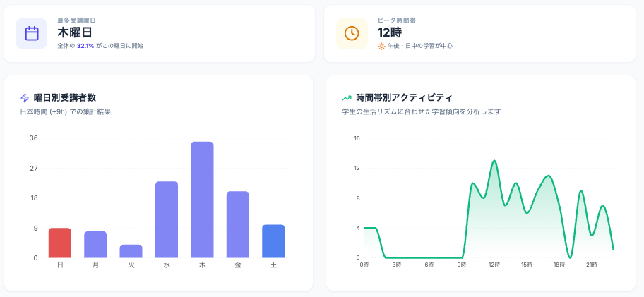This screenshot has height=297, width=644.
Task: Click the 金 bar
Action: [238, 224]
